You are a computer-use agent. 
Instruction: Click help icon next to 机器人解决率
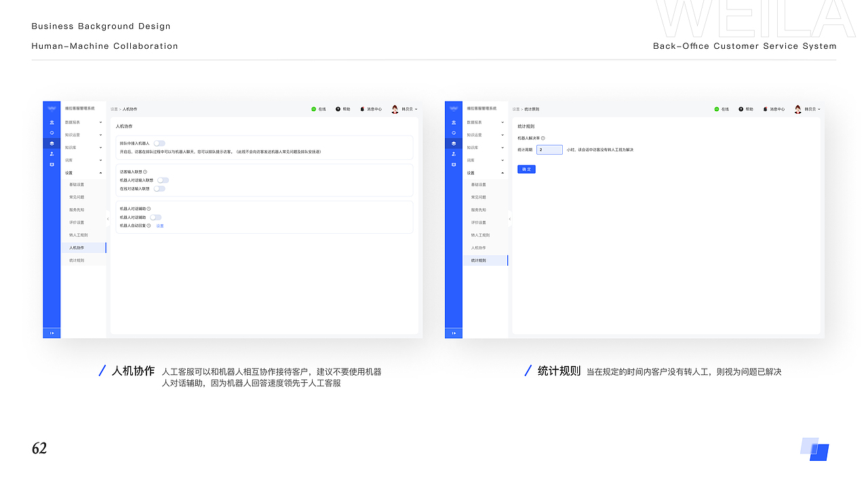(x=542, y=138)
